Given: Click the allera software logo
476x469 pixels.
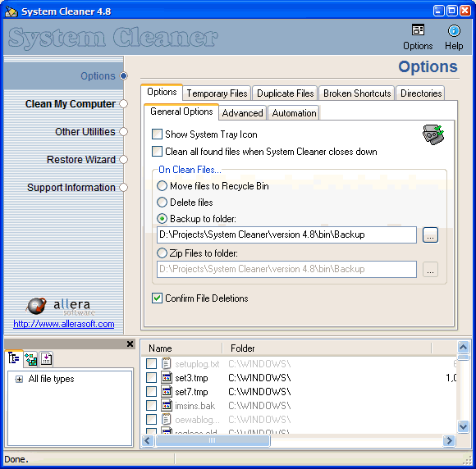Looking at the screenshot, I should (x=60, y=306).
